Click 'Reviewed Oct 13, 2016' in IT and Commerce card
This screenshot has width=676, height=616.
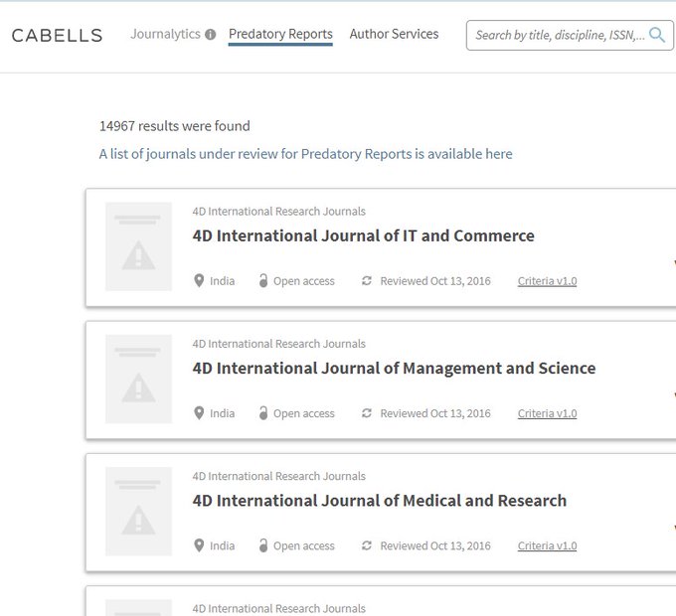(435, 281)
